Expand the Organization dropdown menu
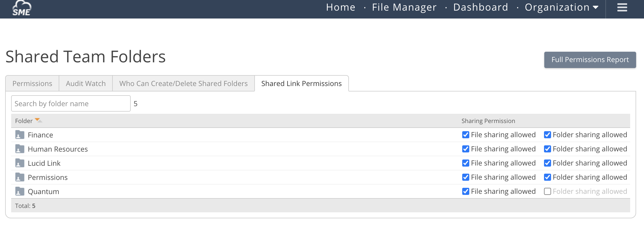The width and height of the screenshot is (644, 227). click(561, 7)
